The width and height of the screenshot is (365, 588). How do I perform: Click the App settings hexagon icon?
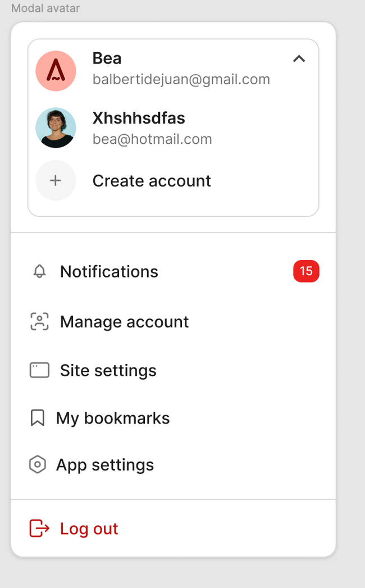click(37, 465)
